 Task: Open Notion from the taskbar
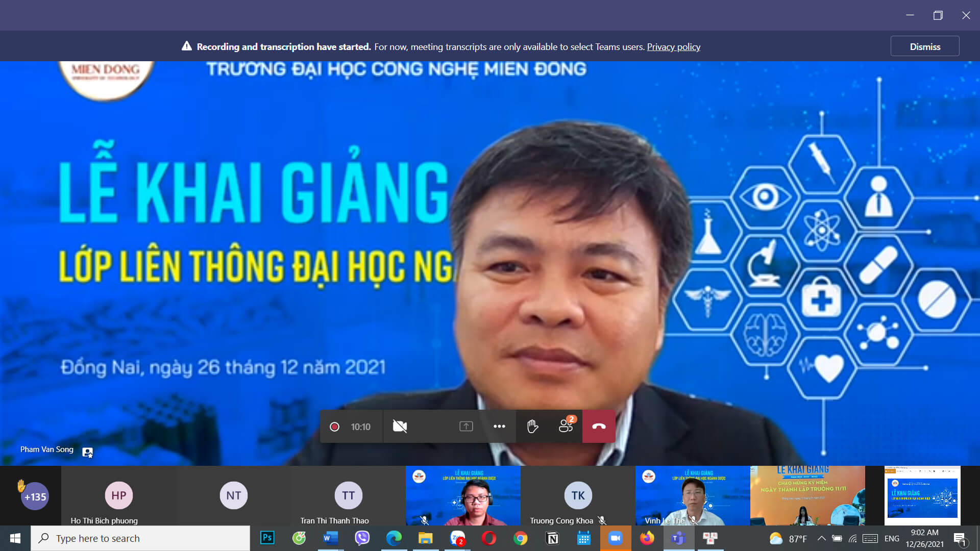tap(552, 538)
